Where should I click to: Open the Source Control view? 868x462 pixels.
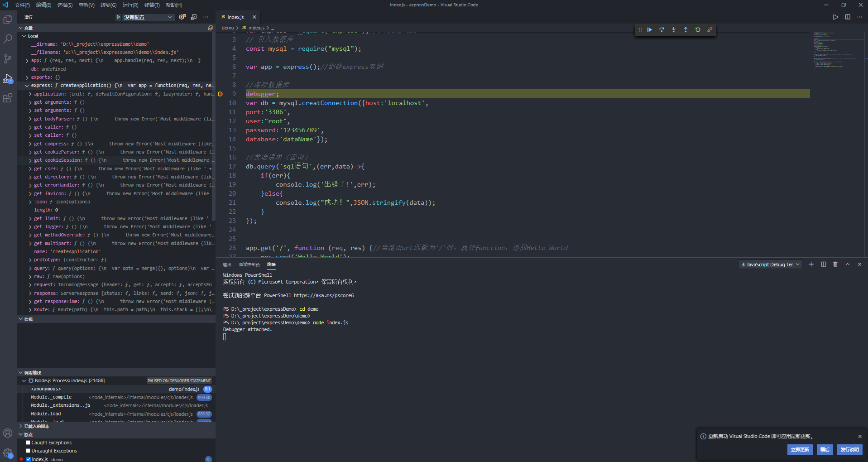coord(8,59)
